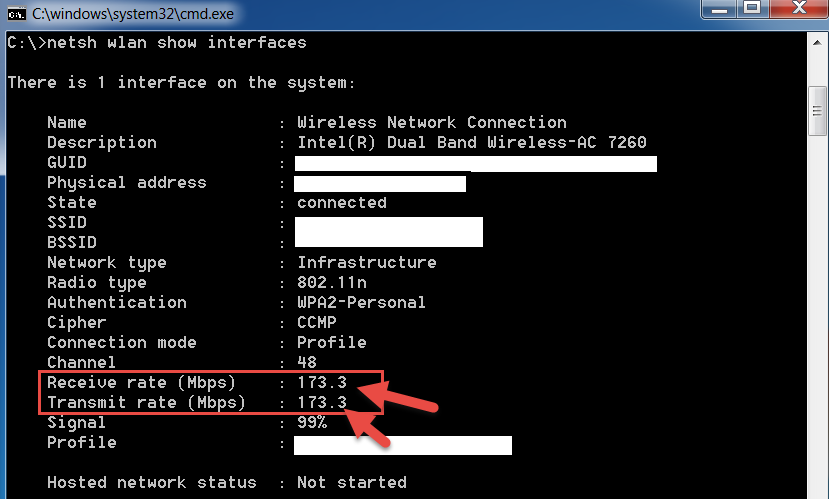Click the 'Hosted network status' label
829x499 pixels.
(x=152, y=483)
